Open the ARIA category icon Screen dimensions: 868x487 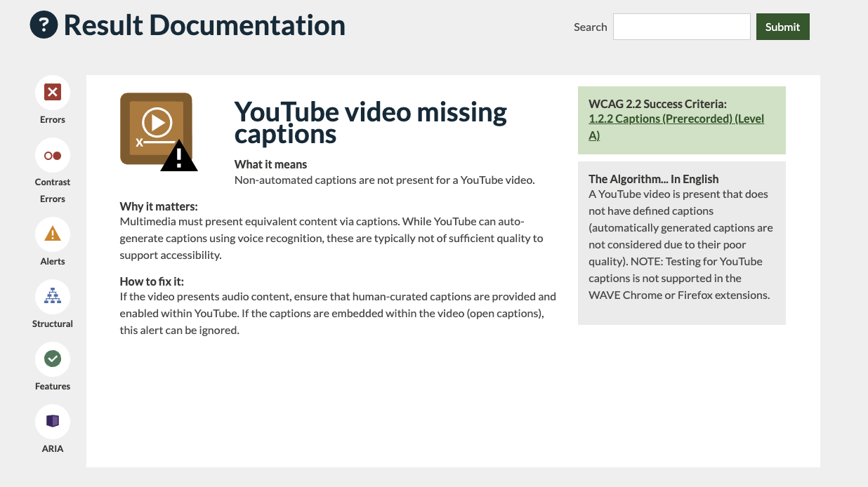coord(53,422)
